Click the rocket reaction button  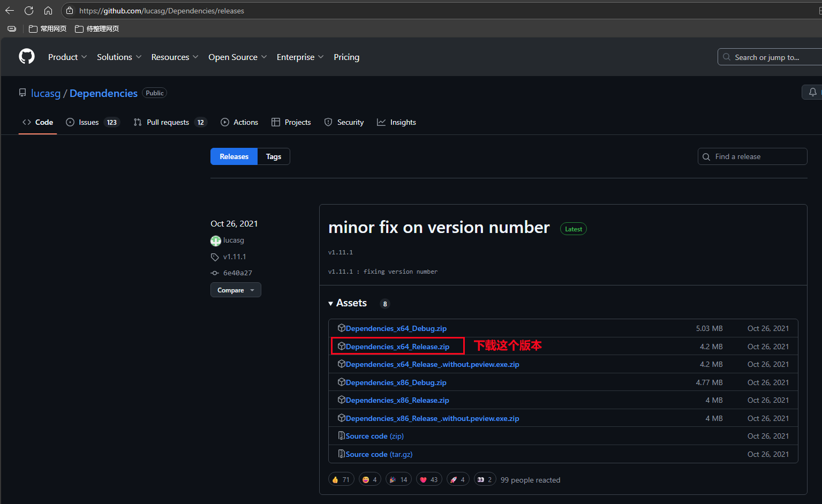tap(458, 479)
